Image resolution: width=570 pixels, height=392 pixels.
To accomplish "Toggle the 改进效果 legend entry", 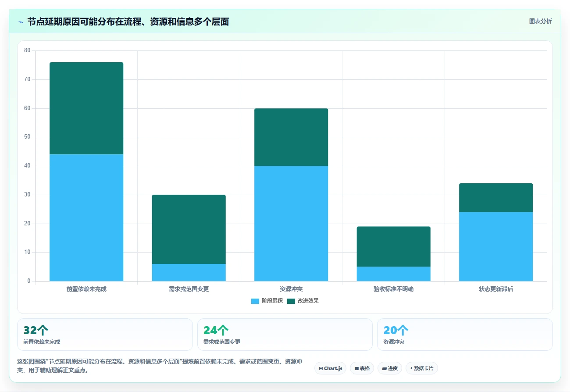I will pos(303,301).
